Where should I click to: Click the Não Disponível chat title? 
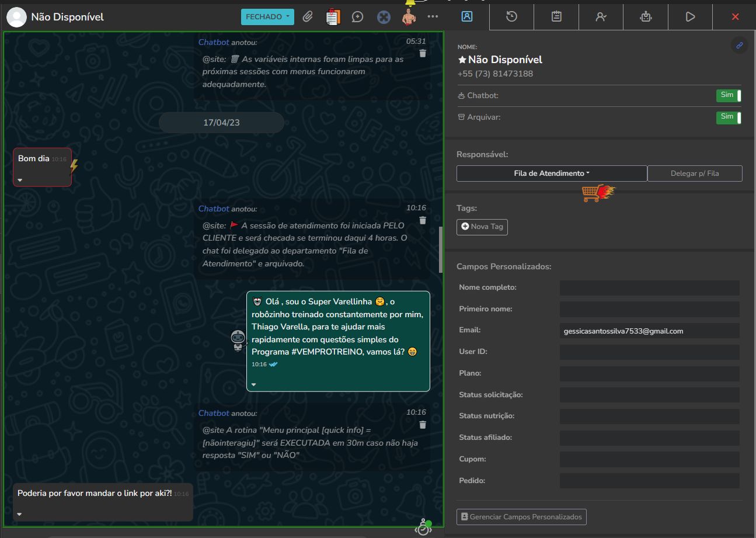point(67,17)
